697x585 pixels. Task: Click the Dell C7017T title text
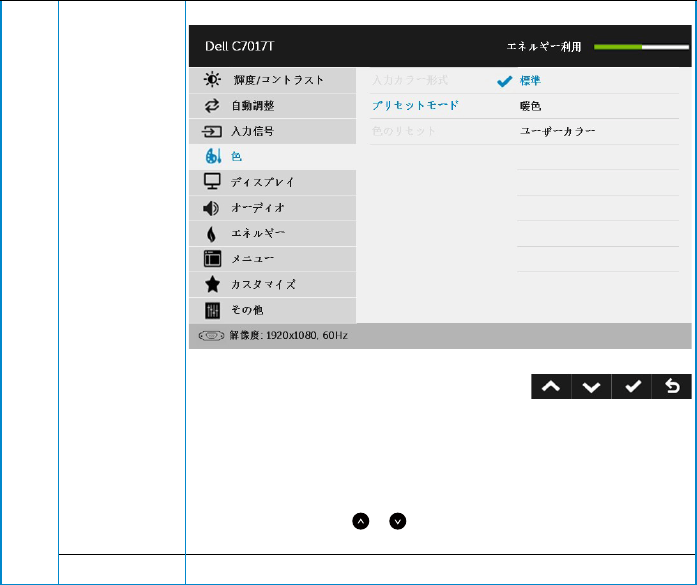[240, 46]
